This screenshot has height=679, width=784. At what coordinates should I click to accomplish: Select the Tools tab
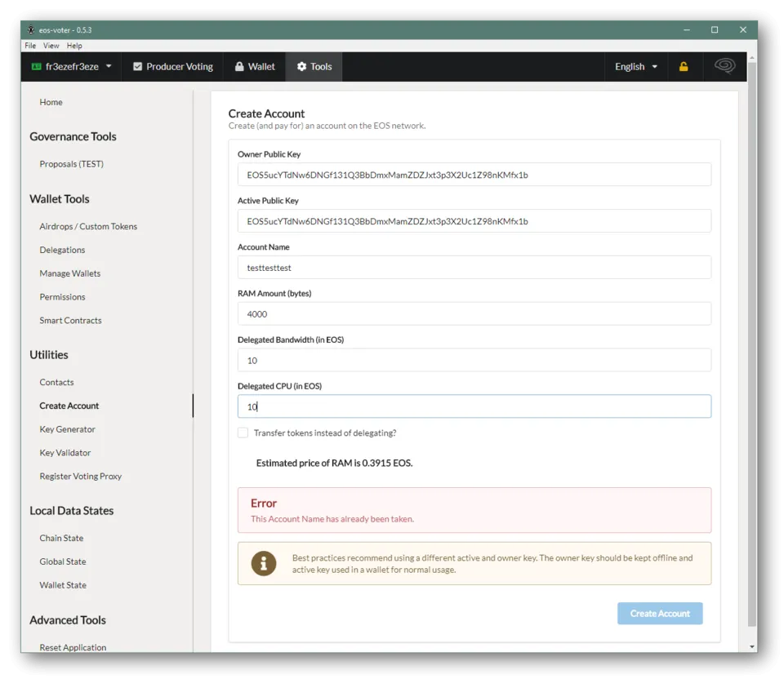point(314,66)
